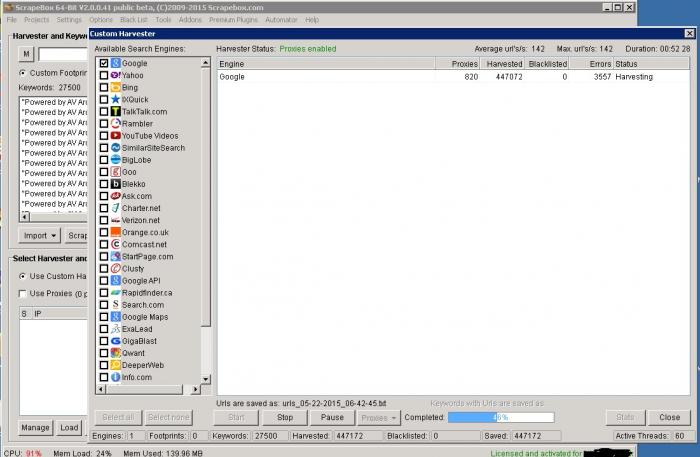This screenshot has height=457, width=700.
Task: Close the Custom Harvester dialog with X
Action: pyautogui.click(x=689, y=33)
